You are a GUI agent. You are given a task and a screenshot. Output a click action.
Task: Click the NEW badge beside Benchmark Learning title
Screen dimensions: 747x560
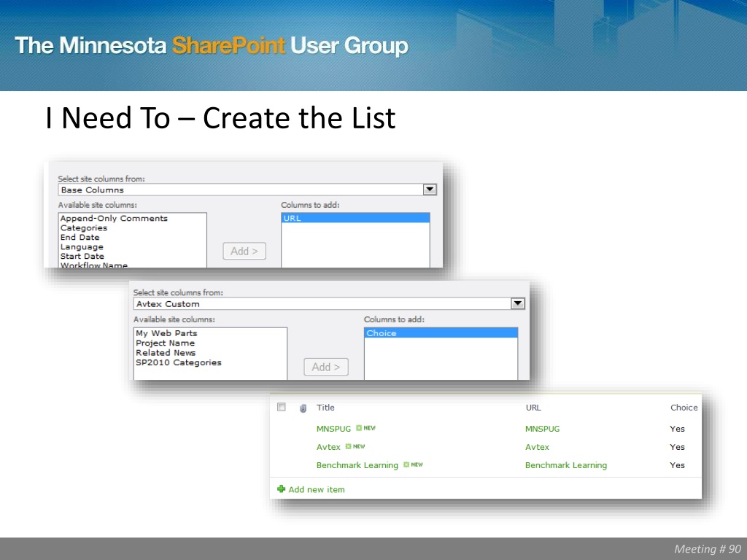pos(413,464)
